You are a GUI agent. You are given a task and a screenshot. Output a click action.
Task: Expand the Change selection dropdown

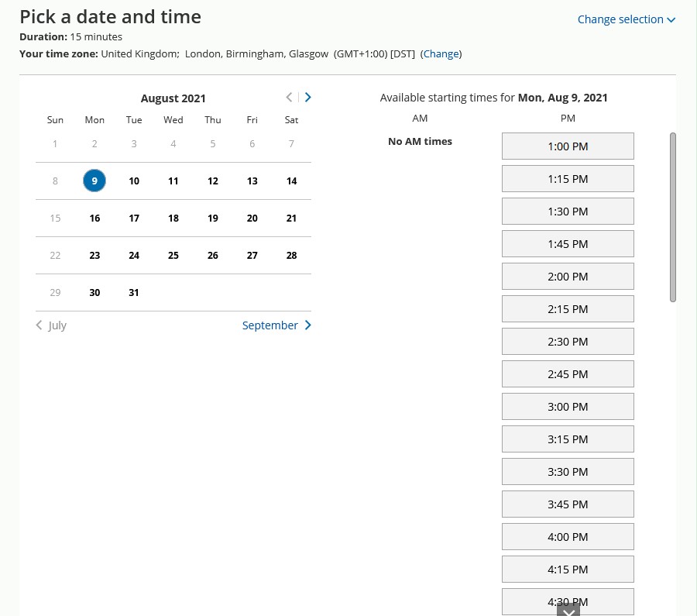coord(626,19)
